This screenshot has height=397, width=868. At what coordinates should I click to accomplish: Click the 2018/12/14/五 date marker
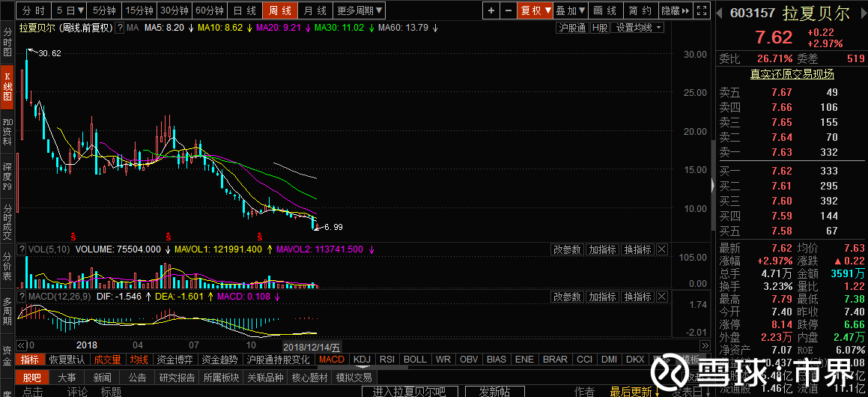click(x=312, y=346)
